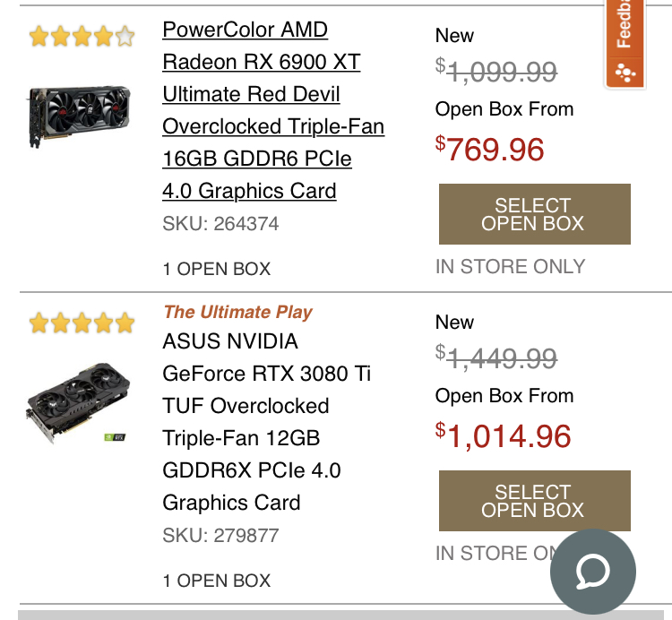Select open box for the $769.96 card
672x620 pixels.
coord(534,214)
